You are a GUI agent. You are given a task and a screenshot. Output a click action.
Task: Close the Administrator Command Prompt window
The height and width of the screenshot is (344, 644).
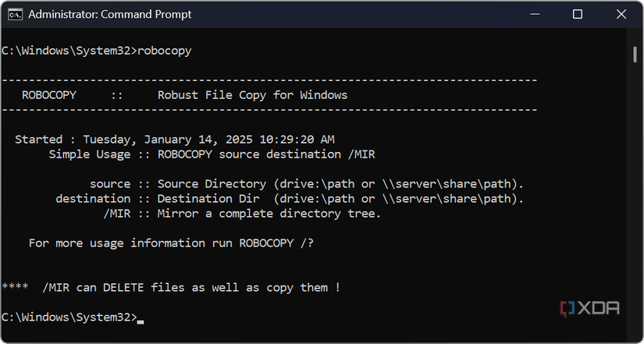pyautogui.click(x=620, y=14)
